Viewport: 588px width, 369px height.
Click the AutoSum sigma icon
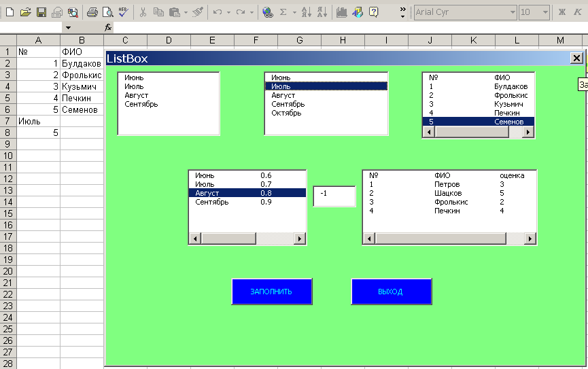[x=283, y=12]
